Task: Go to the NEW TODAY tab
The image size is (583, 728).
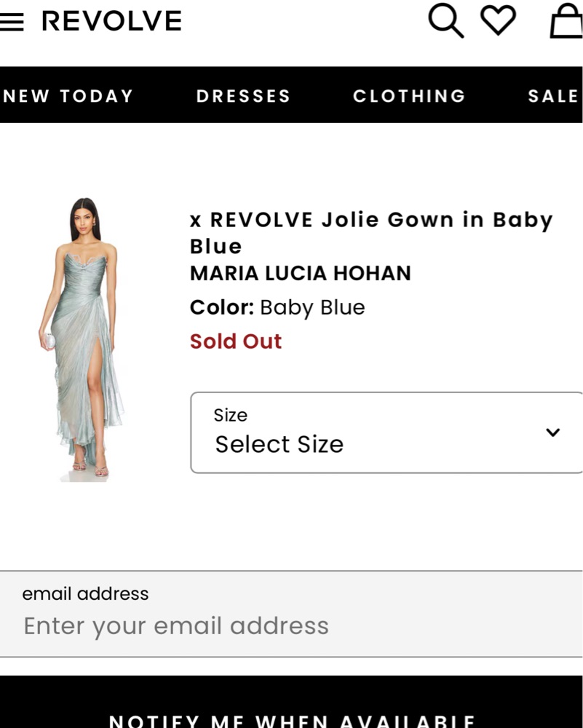Action: click(x=68, y=96)
